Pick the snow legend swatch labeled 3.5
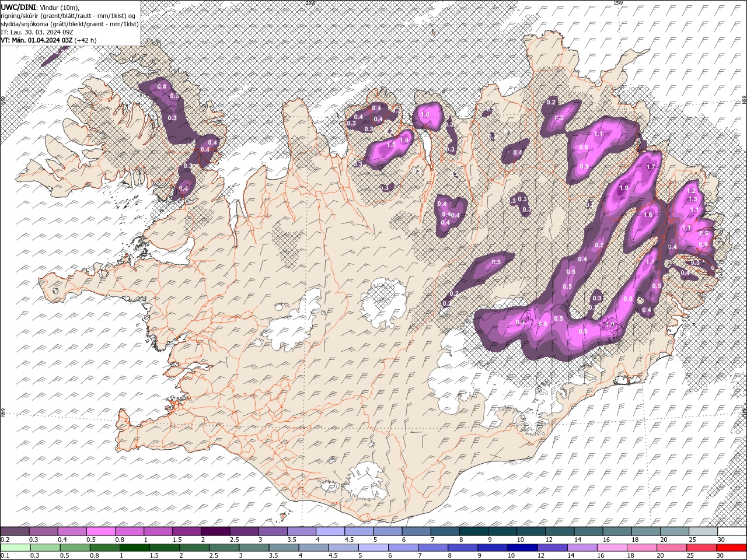The image size is (747, 560). tap(301, 531)
